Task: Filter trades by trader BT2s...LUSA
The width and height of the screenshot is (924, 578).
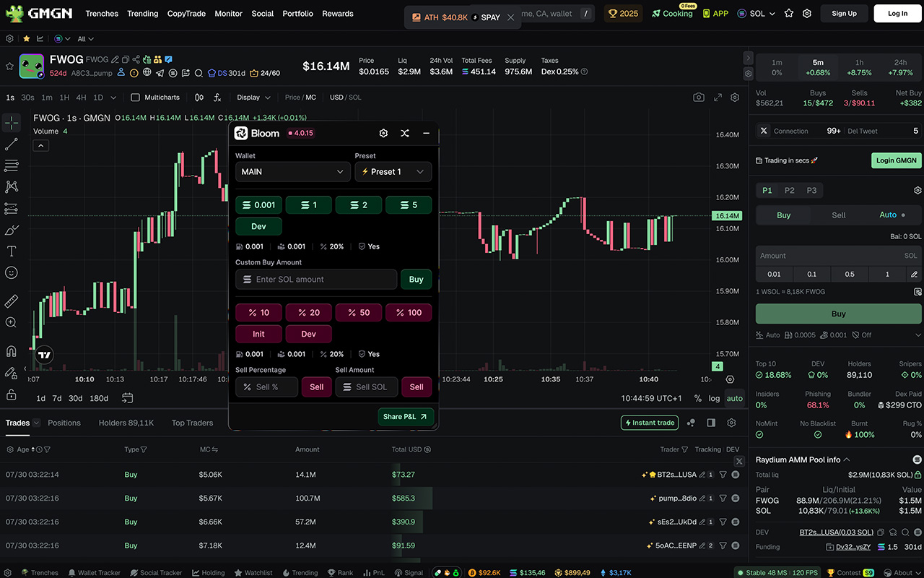Action: pyautogui.click(x=723, y=475)
